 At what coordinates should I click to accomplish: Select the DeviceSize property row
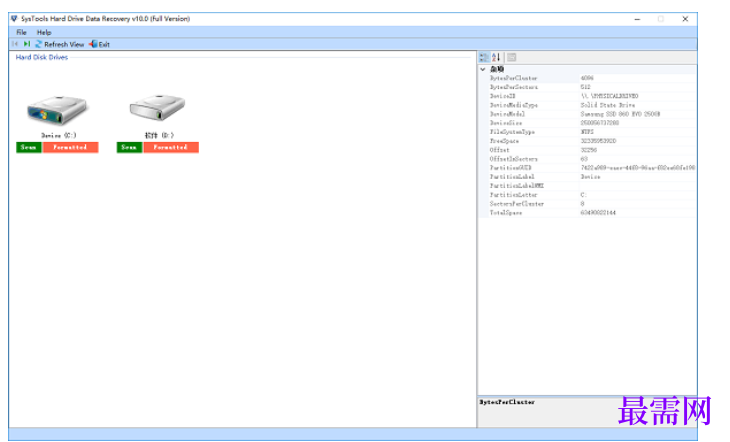point(591,123)
